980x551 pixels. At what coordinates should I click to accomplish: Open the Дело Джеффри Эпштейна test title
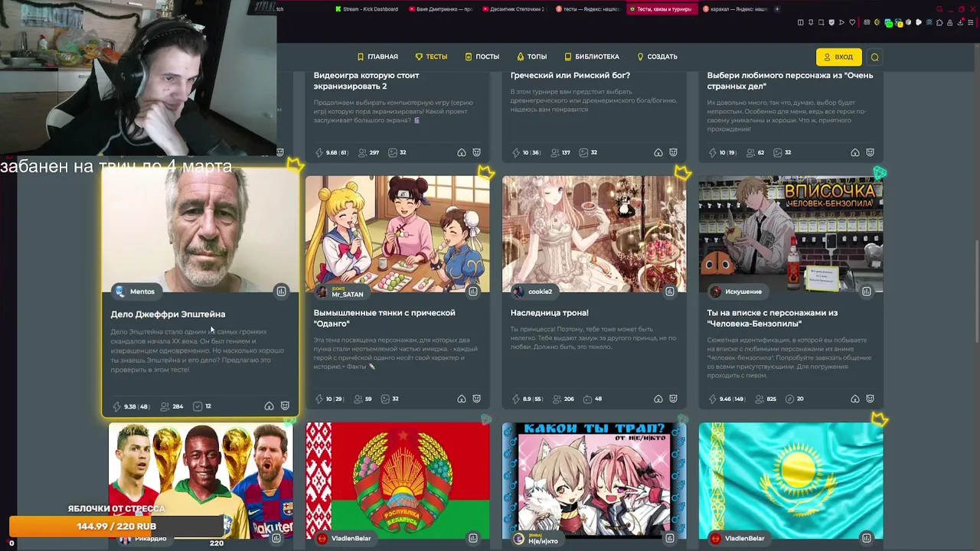coord(168,315)
